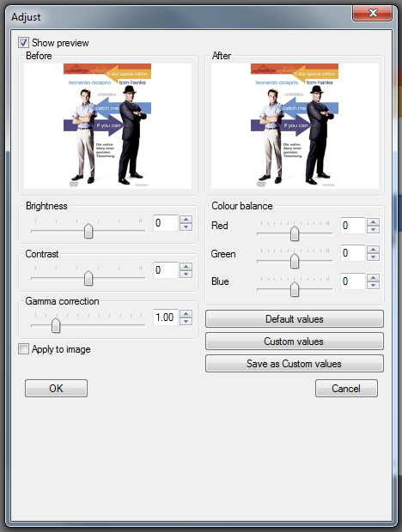Increase Blue value with the up arrow
The image size is (402, 532).
[x=373, y=277]
